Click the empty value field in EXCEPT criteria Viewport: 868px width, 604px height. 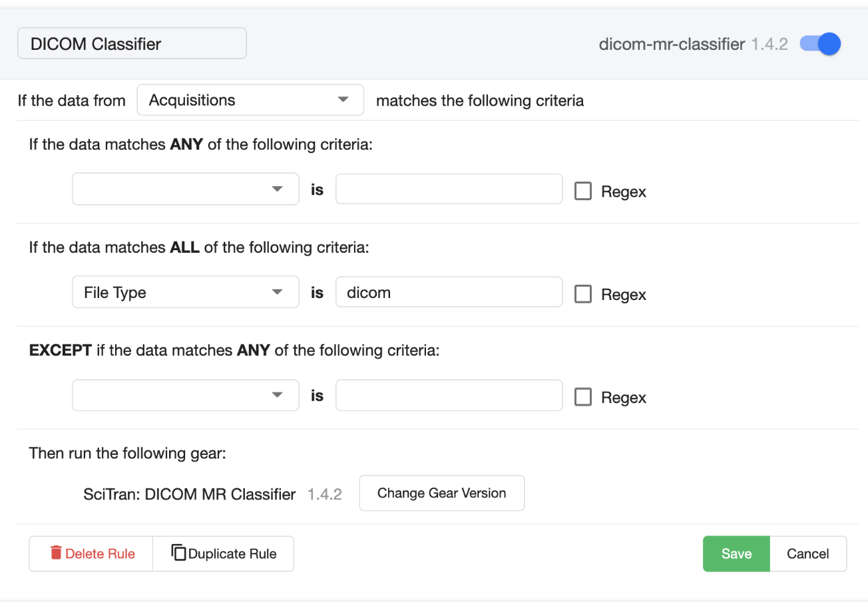[449, 396]
